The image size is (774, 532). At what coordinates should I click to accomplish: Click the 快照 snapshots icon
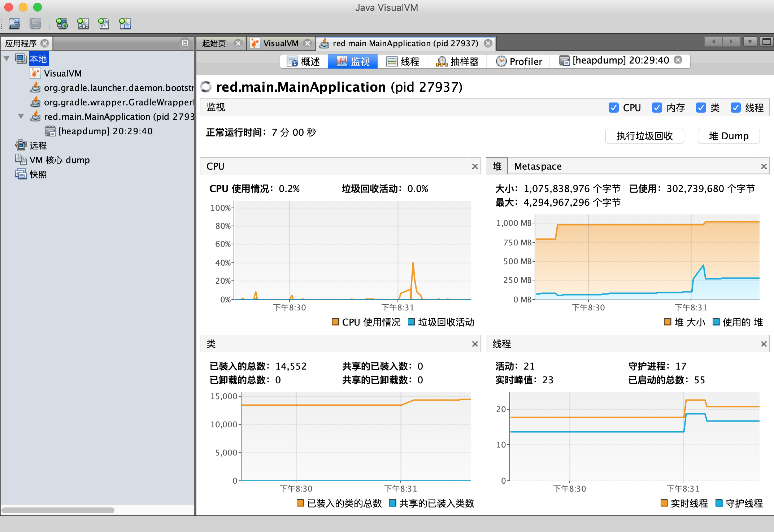click(x=21, y=174)
